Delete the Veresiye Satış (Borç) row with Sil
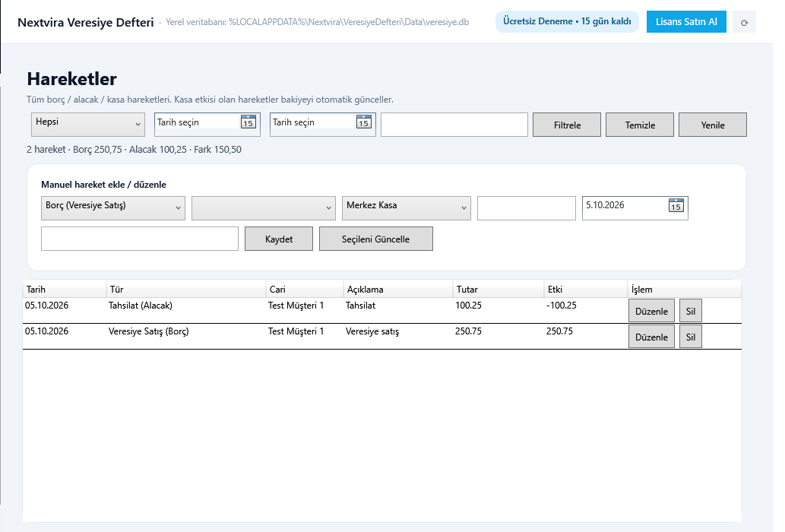This screenshot has width=785, height=532. click(690, 337)
